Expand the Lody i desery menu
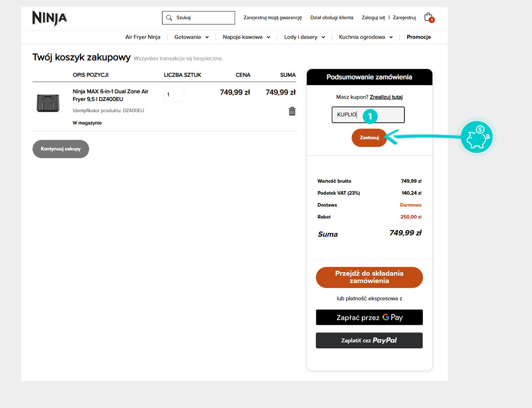Screen dimensions: 532x408 pyautogui.click(x=304, y=37)
